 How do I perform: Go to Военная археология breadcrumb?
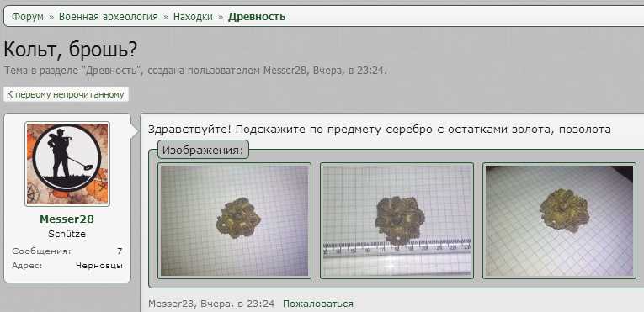click(x=109, y=17)
